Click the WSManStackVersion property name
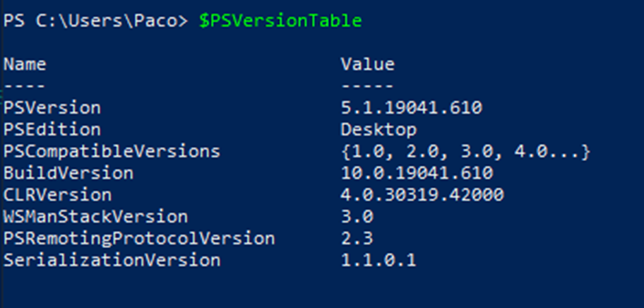This screenshot has width=644, height=308. 95,217
